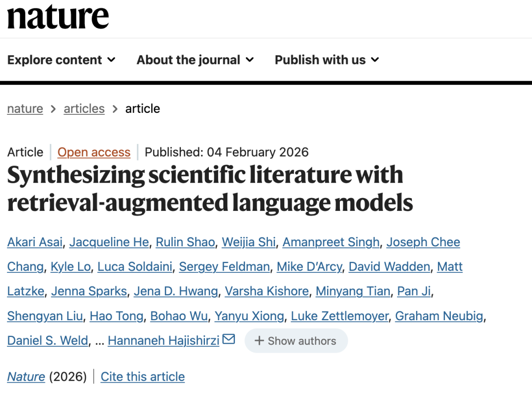The height and width of the screenshot is (400, 532).
Task: Click the Open access link
Action: point(94,152)
